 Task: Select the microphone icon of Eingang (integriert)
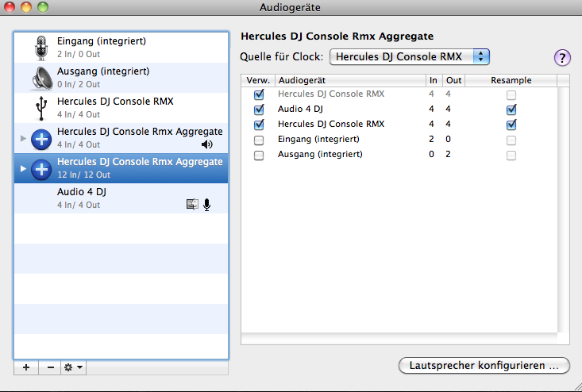[x=41, y=48]
